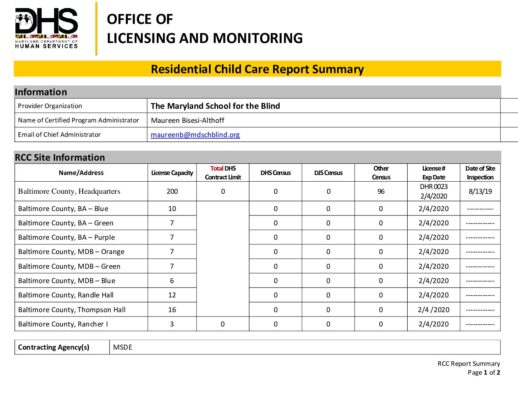This screenshot has height=400, width=518.
Task: Click license capacity value 200 for Headquarters
Action: coord(172,191)
